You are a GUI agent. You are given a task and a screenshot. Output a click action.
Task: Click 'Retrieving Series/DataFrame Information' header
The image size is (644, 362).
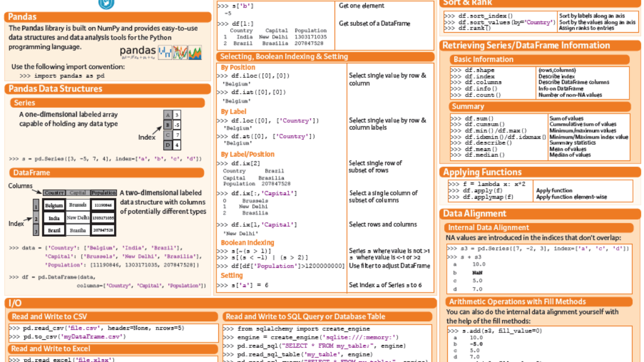[540, 46]
